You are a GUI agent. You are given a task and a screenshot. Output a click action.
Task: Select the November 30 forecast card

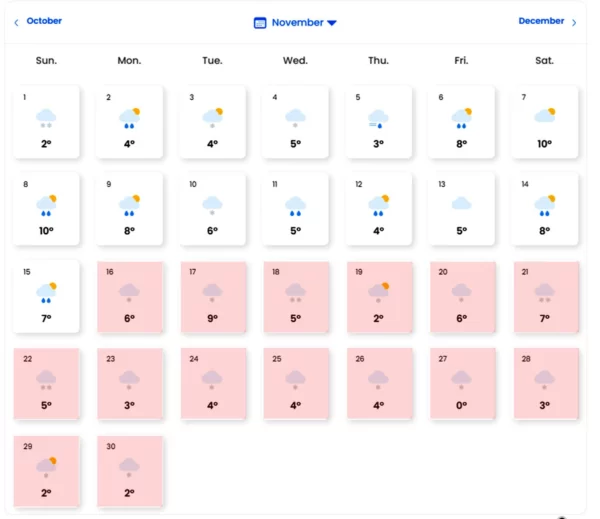click(130, 471)
